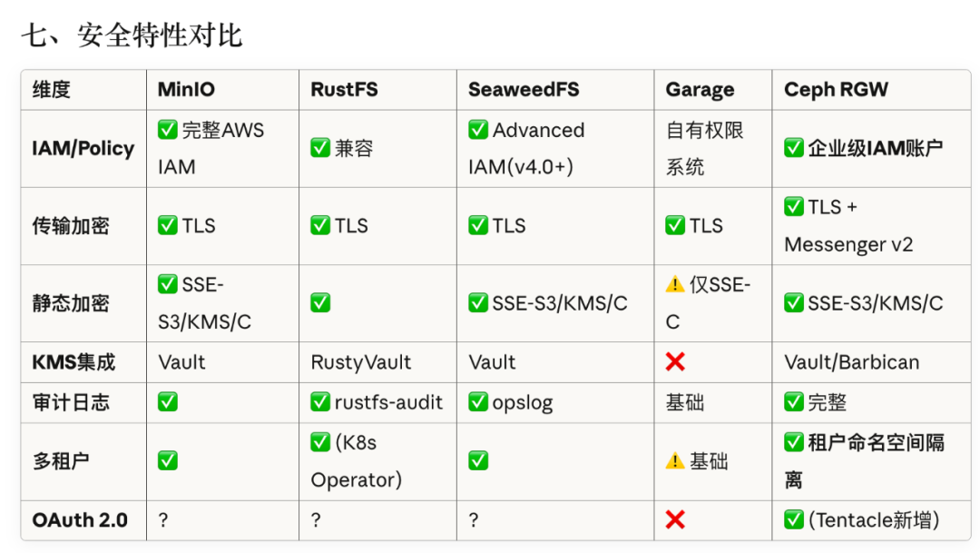Click the warning icon in Garage's 多租户 cell

[x=675, y=461]
